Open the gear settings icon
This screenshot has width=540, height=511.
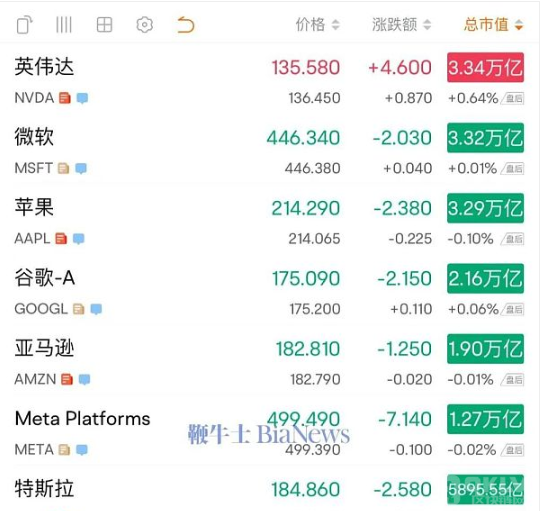(x=145, y=25)
